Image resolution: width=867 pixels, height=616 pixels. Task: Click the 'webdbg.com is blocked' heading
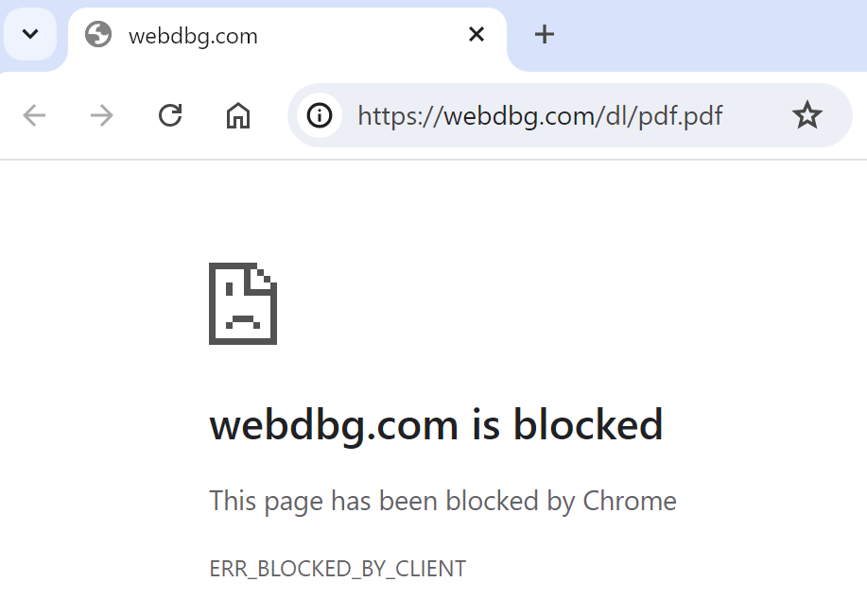[x=436, y=425]
